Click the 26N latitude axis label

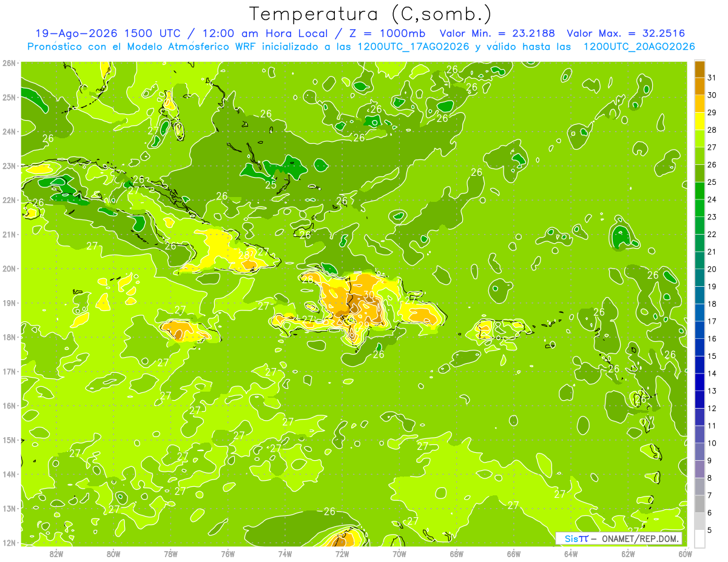(9, 62)
